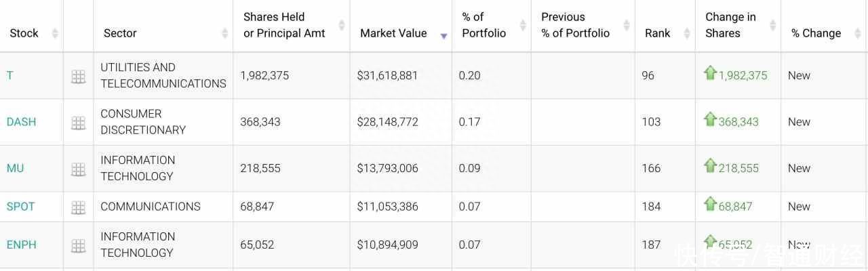Click green up arrow next to 368,343
This screenshot has height=271, width=868.
(710, 119)
